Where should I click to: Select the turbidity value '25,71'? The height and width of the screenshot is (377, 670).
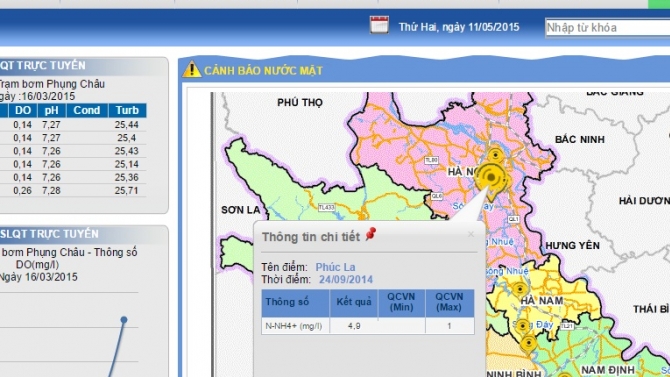click(x=126, y=191)
